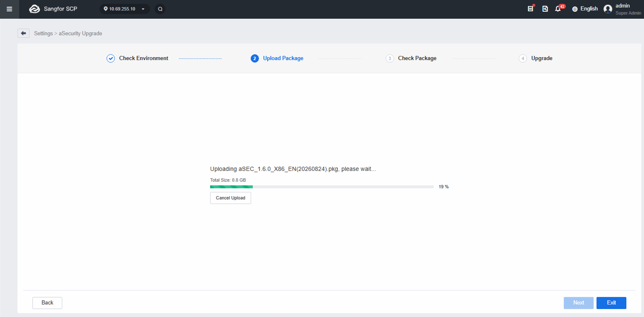644x317 pixels.
Task: Click the upload progress bar
Action: click(322, 187)
